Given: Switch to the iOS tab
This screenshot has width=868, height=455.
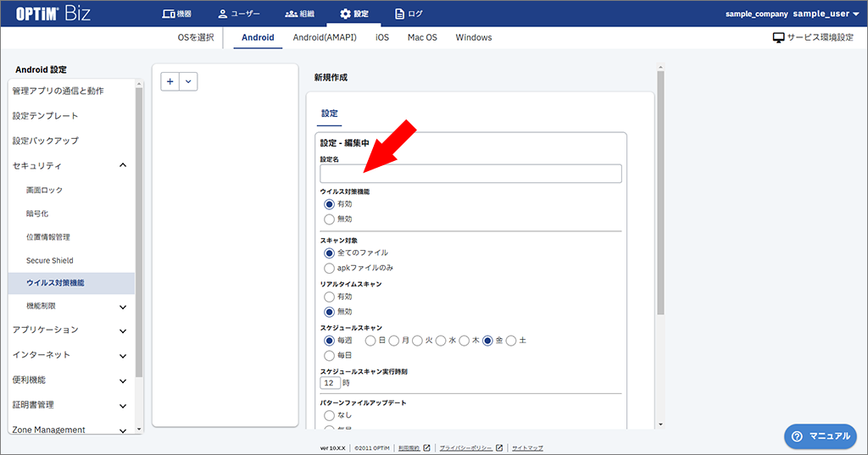Looking at the screenshot, I should pos(382,37).
